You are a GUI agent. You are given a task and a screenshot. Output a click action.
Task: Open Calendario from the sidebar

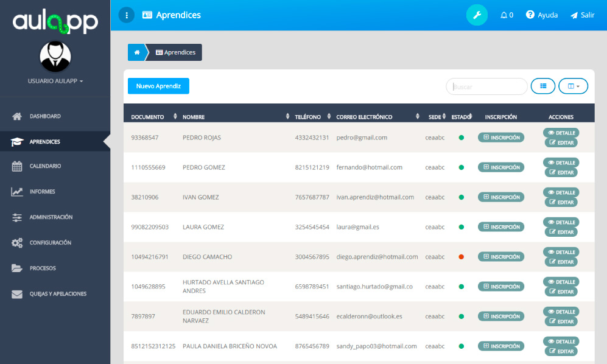(45, 166)
